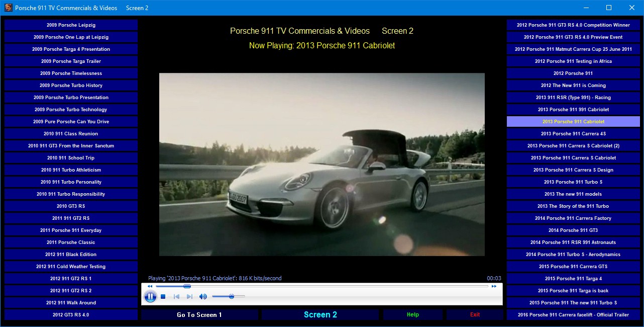Play 2012 The New 911 is Coming
The height and width of the screenshot is (327, 644).
click(573, 86)
